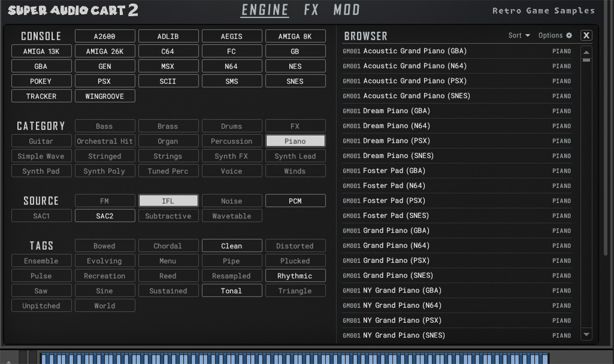
Task: Select the GEN console button
Action: [105, 66]
